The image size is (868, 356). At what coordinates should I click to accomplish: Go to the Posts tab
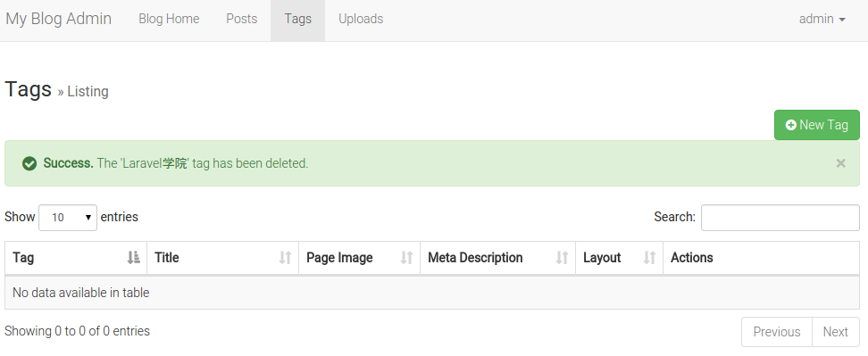tap(241, 19)
